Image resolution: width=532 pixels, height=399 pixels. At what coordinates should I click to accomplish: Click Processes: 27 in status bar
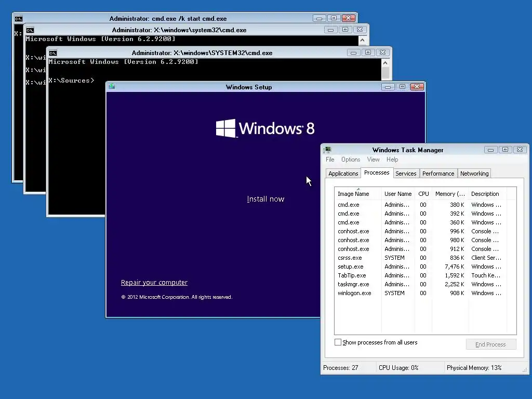(x=341, y=368)
